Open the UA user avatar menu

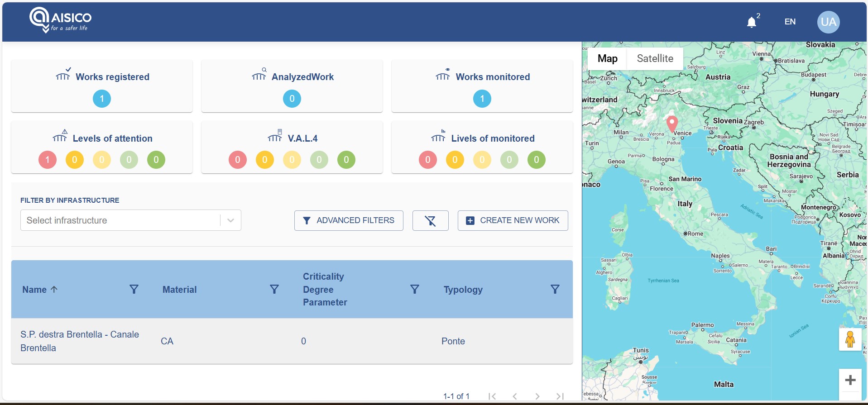(828, 22)
